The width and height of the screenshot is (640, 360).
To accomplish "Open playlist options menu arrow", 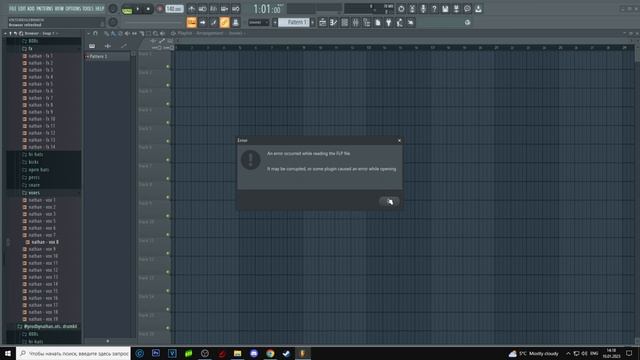I will (88, 33).
